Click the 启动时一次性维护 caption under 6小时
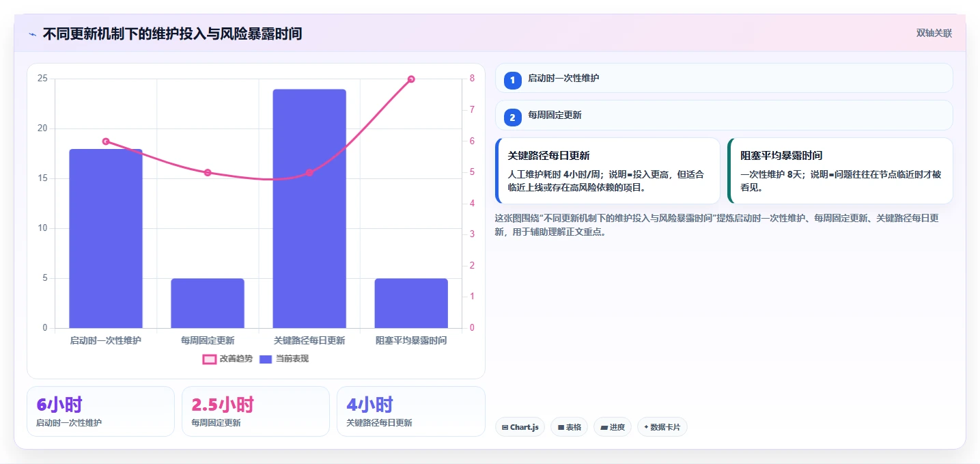The width and height of the screenshot is (980, 464). pos(69,423)
